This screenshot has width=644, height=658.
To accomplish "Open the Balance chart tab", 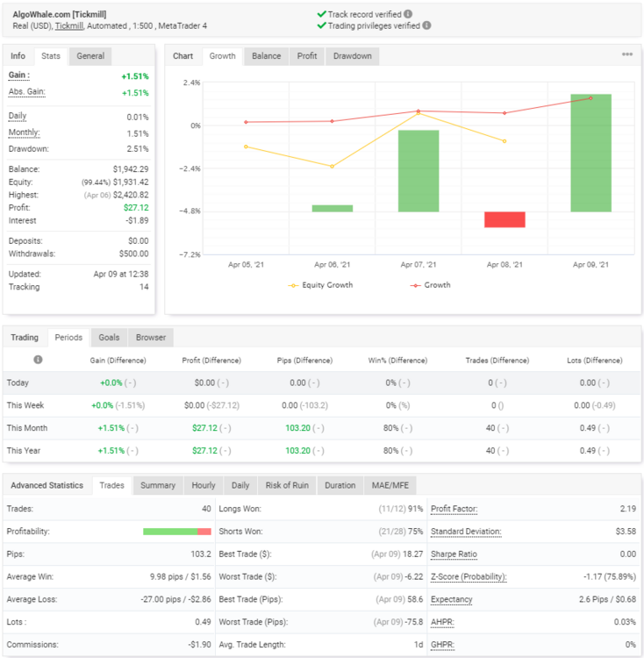I will pos(267,56).
